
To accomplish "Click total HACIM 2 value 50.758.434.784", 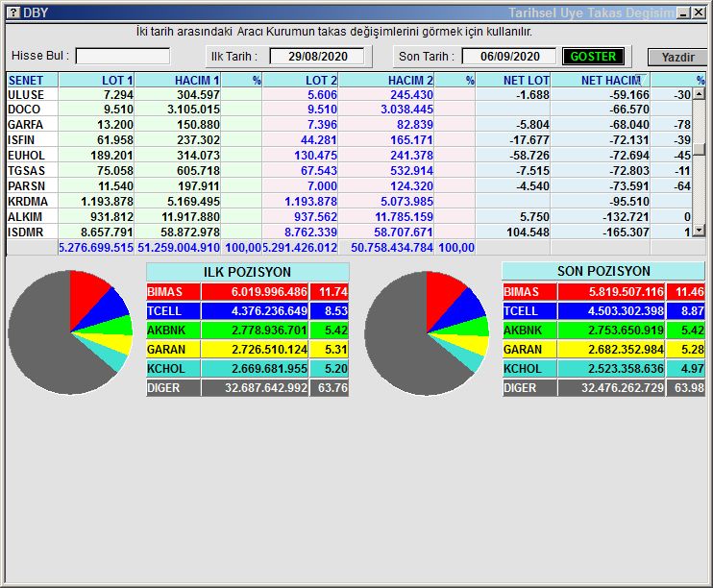I will point(391,248).
